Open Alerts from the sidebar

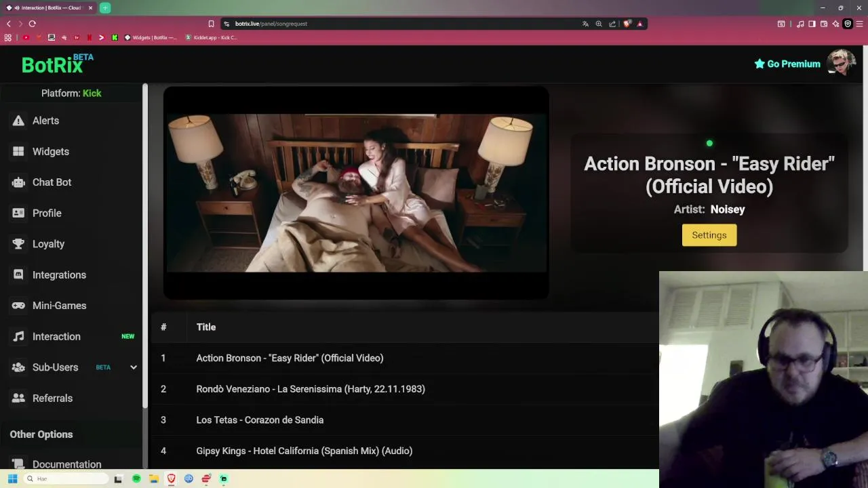coord(45,121)
